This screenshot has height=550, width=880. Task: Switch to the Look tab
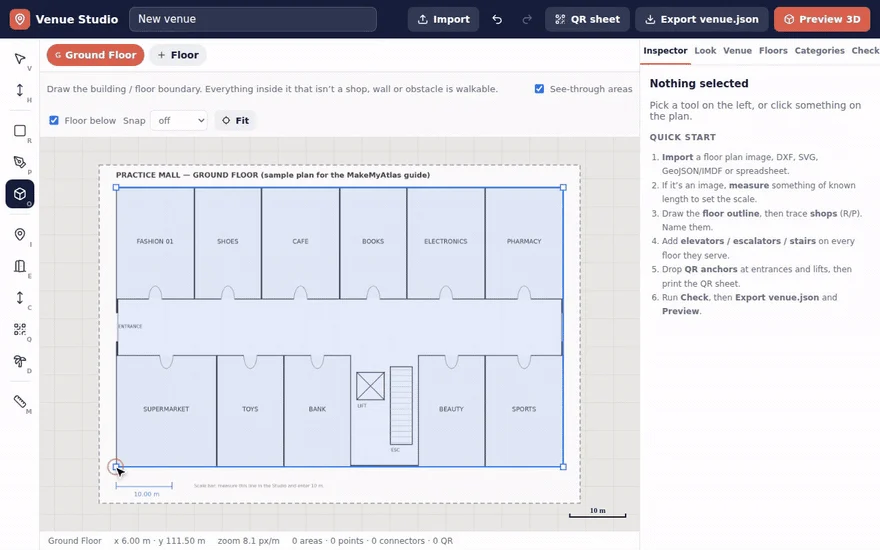(705, 51)
